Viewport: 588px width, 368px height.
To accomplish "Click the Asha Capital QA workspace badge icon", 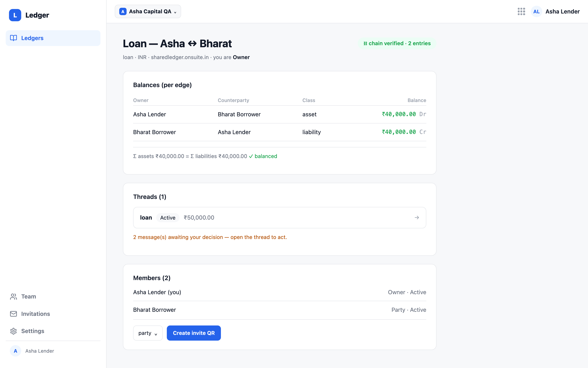I will coord(123,11).
